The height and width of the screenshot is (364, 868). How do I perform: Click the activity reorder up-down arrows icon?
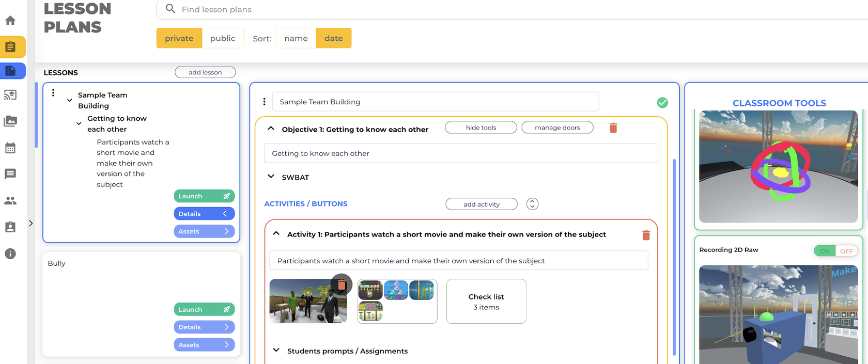(532, 204)
